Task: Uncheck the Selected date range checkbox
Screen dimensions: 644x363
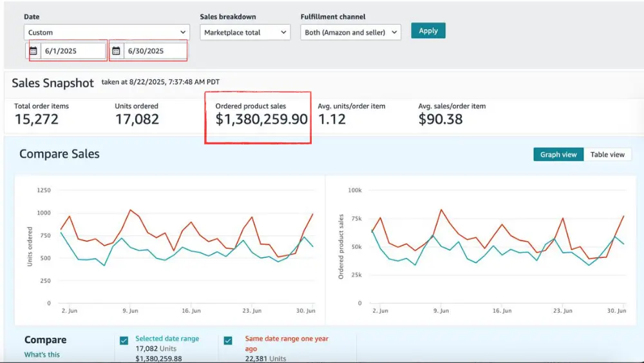Action: tap(124, 340)
